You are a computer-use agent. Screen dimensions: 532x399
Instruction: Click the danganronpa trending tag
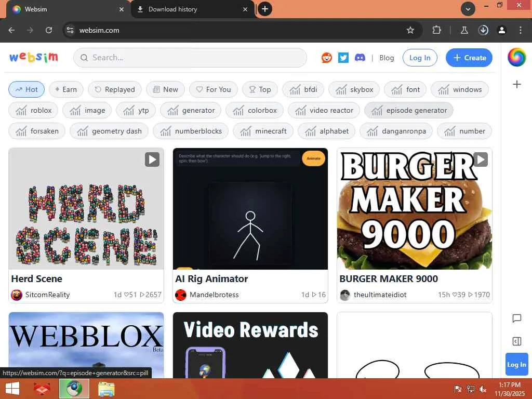coord(396,131)
